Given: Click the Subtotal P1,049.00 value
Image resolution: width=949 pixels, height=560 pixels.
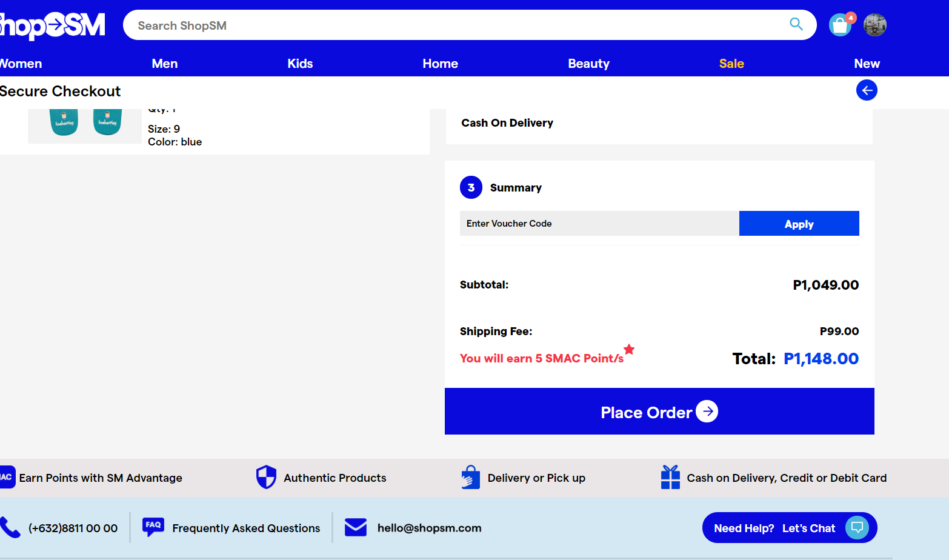Looking at the screenshot, I should point(825,285).
